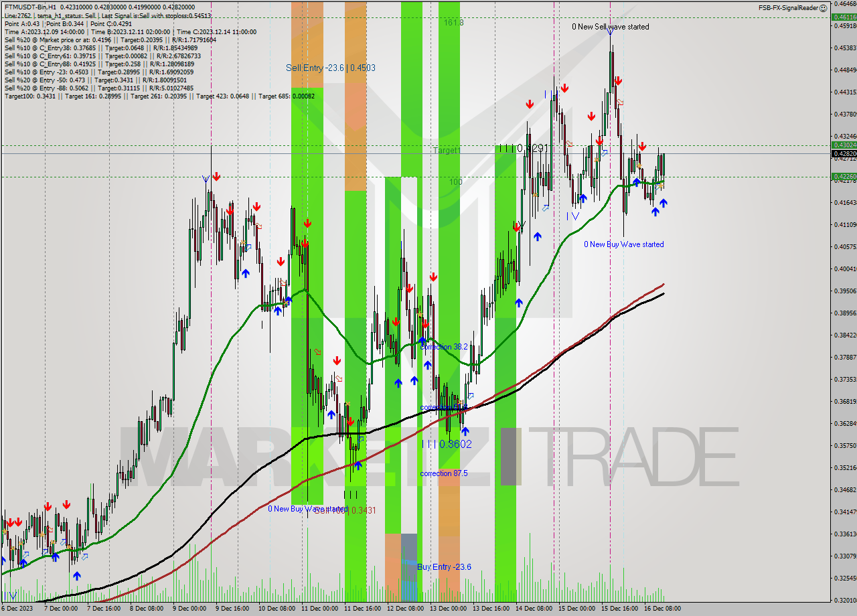
Task: Click the 0.39506 value on price axis
Action: point(845,291)
